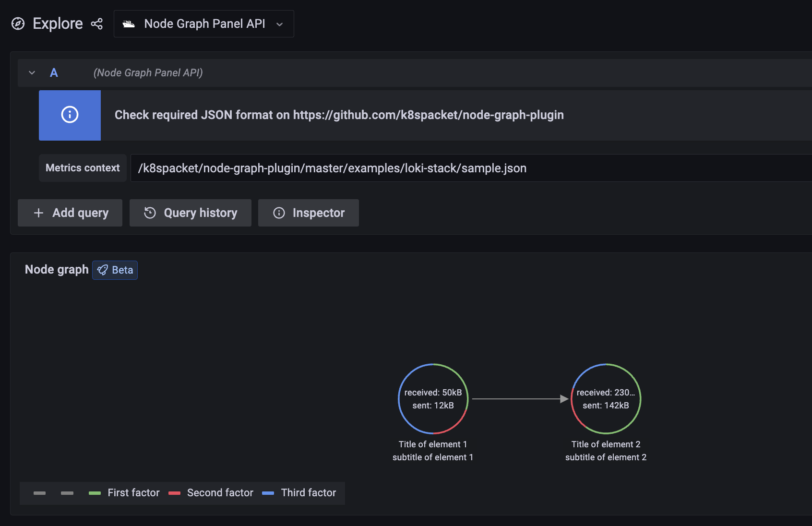Image resolution: width=812 pixels, height=526 pixels.
Task: Open the Node Graph Panel API datasource dropdown
Action: 203,24
